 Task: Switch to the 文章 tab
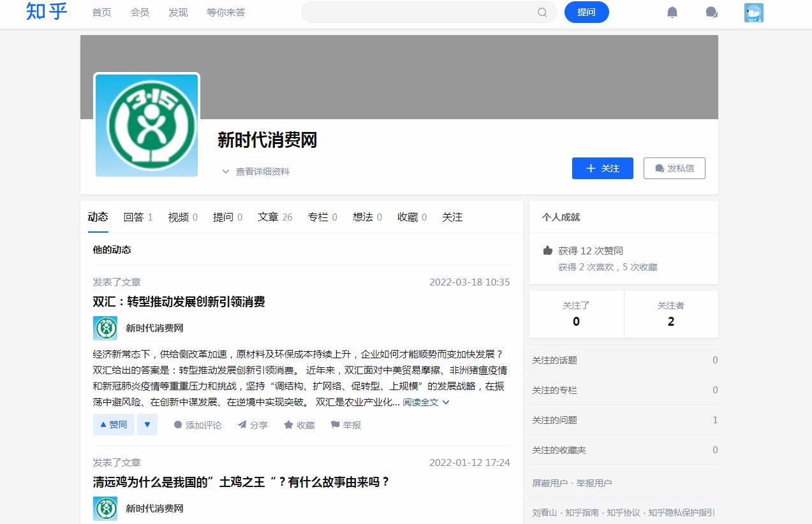point(275,217)
